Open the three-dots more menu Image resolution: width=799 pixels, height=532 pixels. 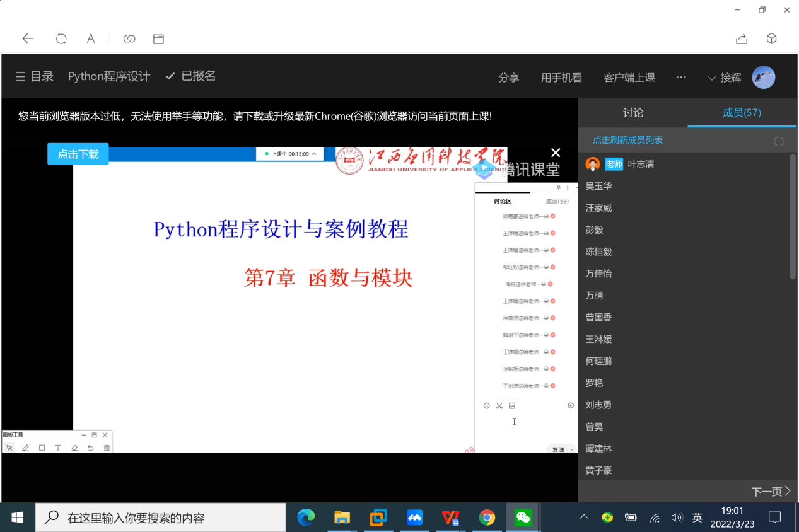click(681, 77)
